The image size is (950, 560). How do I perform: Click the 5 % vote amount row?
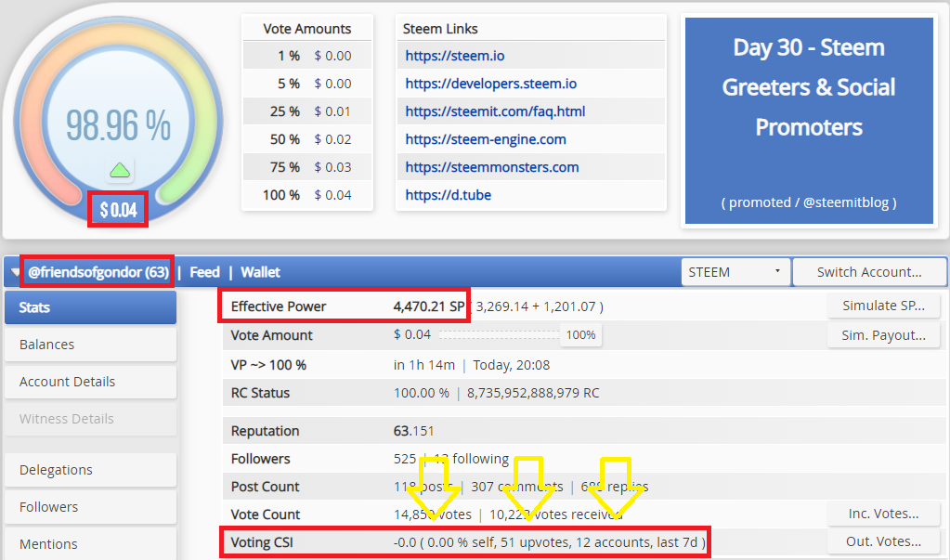pos(307,84)
